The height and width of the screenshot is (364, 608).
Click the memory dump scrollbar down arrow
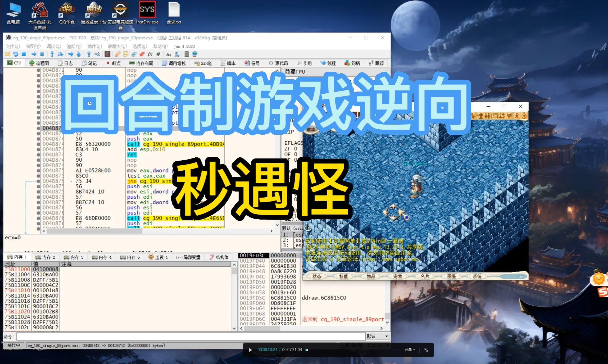(x=234, y=328)
